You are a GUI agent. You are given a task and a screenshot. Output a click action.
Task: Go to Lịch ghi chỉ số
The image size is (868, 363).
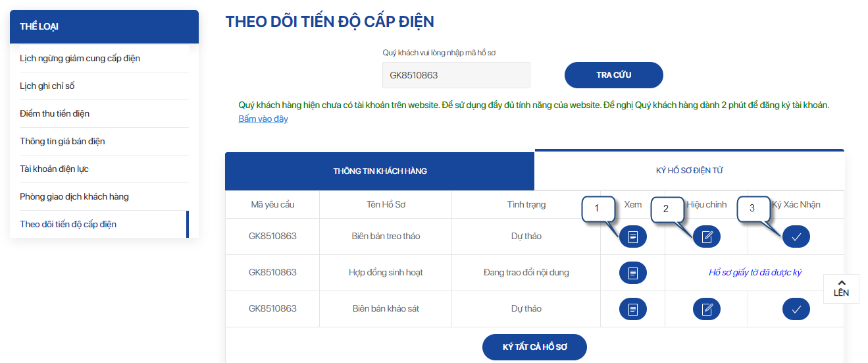coord(52,86)
